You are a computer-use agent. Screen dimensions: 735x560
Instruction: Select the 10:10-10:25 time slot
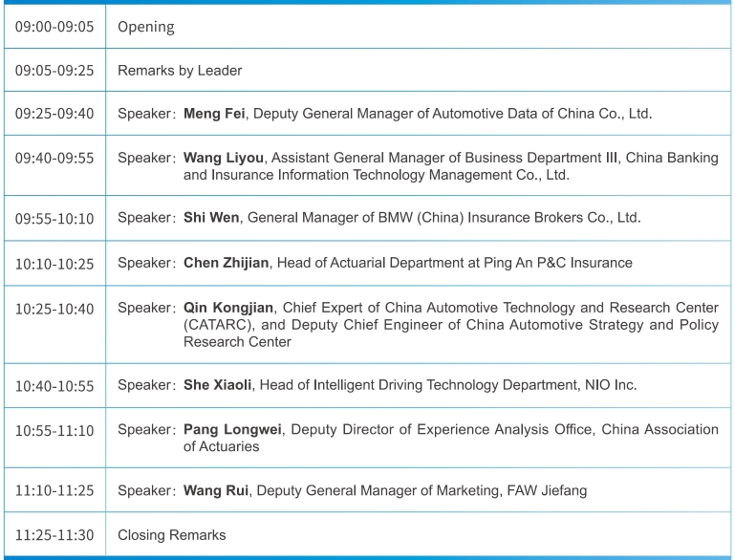tap(54, 264)
